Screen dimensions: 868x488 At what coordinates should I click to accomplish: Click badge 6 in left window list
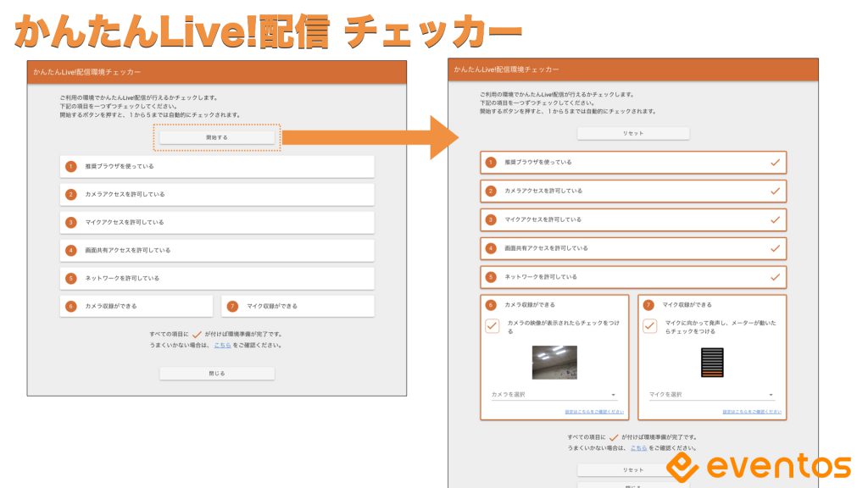tap(71, 306)
